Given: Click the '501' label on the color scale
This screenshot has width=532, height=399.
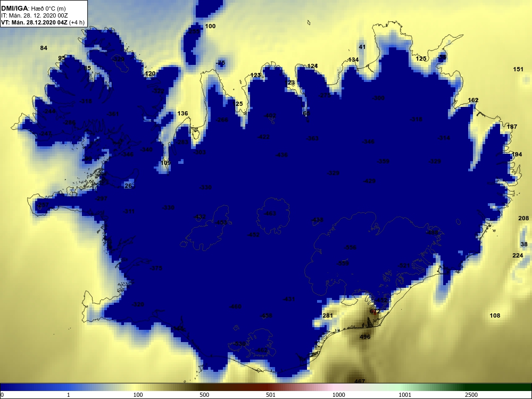Looking at the screenshot, I should coord(271,395).
